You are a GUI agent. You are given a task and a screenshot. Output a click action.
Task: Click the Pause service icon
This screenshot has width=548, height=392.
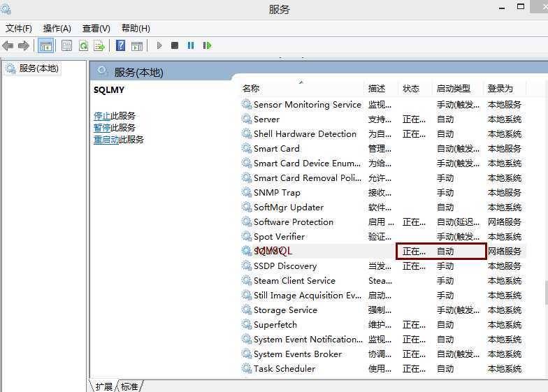pos(191,45)
